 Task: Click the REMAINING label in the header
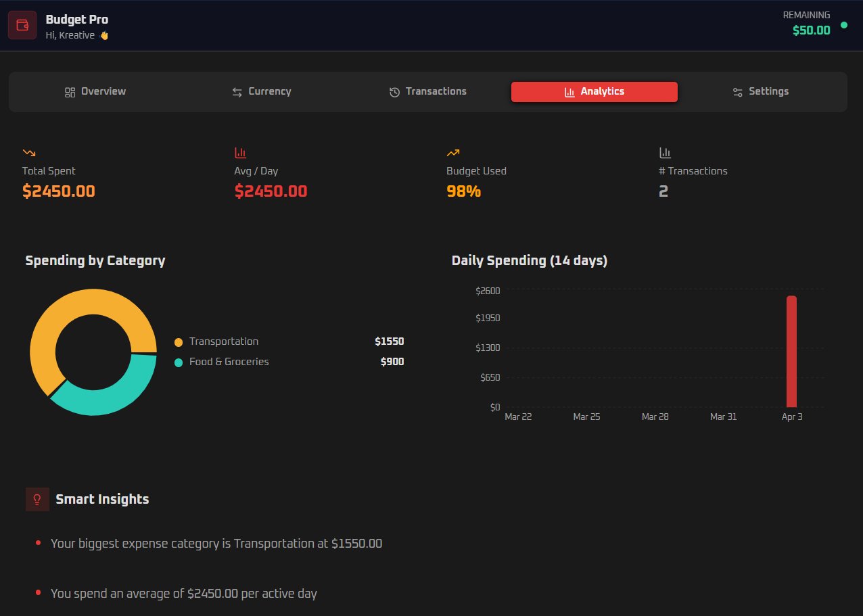(x=807, y=15)
